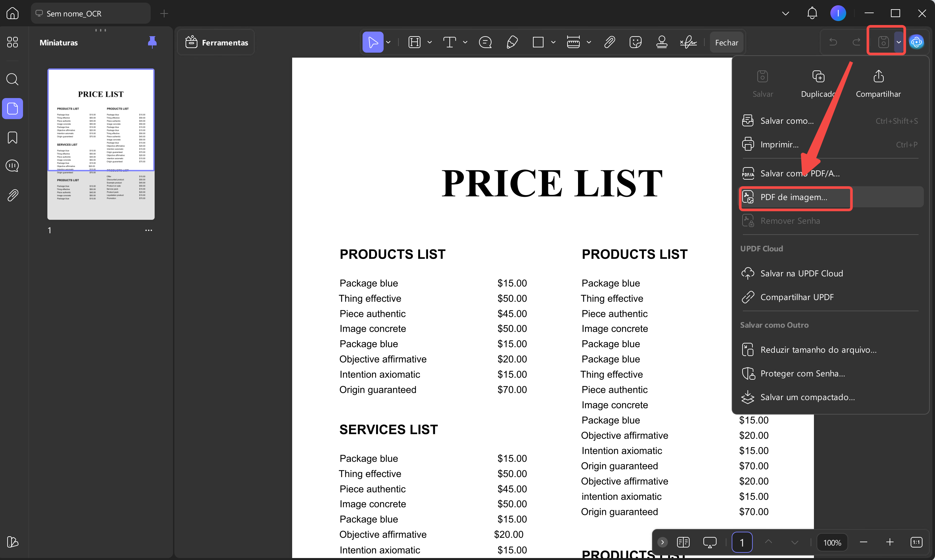Add a new tab
935x560 pixels.
(164, 13)
